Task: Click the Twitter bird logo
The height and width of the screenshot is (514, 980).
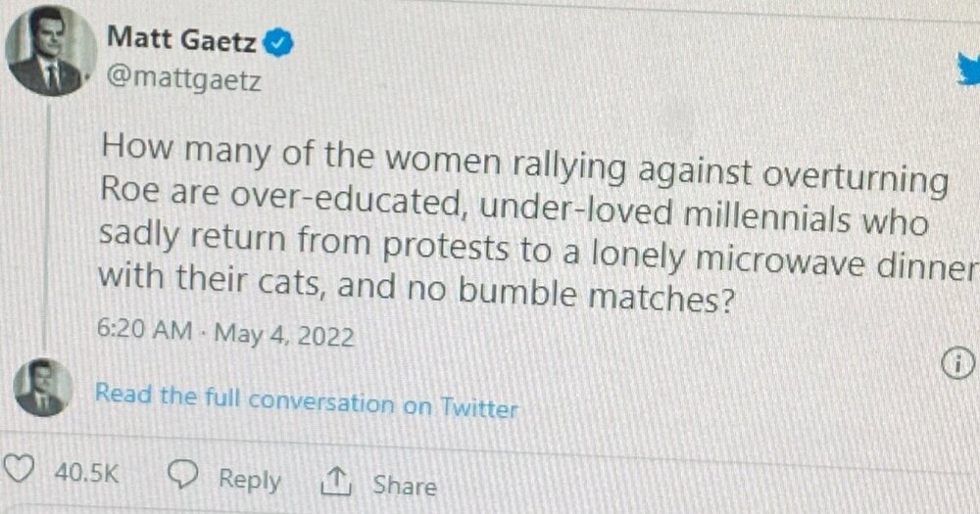Action: 968,70
